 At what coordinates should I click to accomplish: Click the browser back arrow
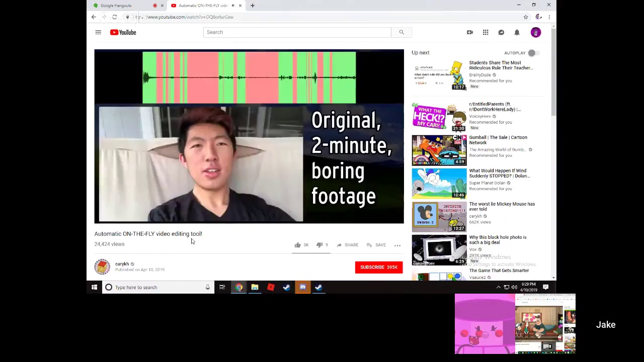(x=94, y=17)
